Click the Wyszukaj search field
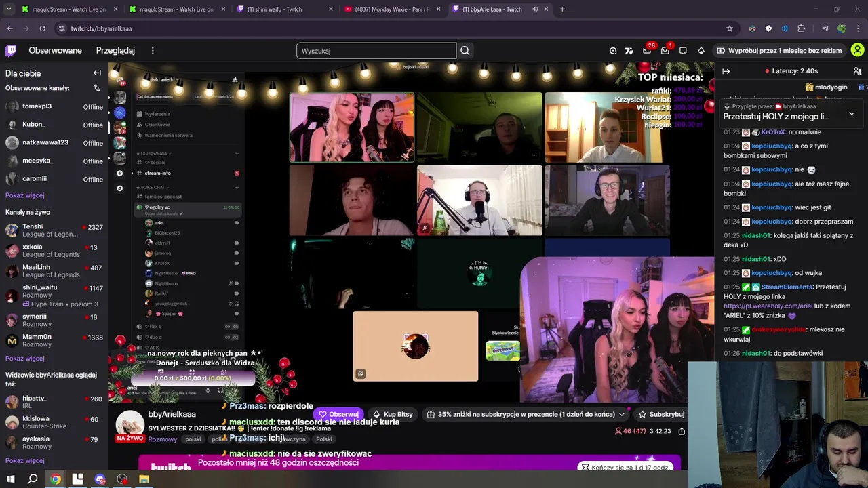This screenshot has height=488, width=868. tap(376, 51)
